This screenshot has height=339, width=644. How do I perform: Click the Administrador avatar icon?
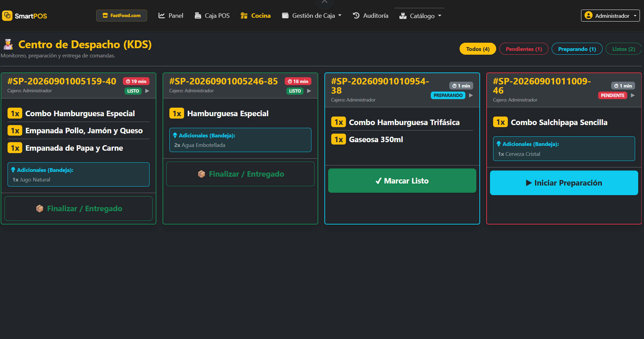tap(588, 15)
